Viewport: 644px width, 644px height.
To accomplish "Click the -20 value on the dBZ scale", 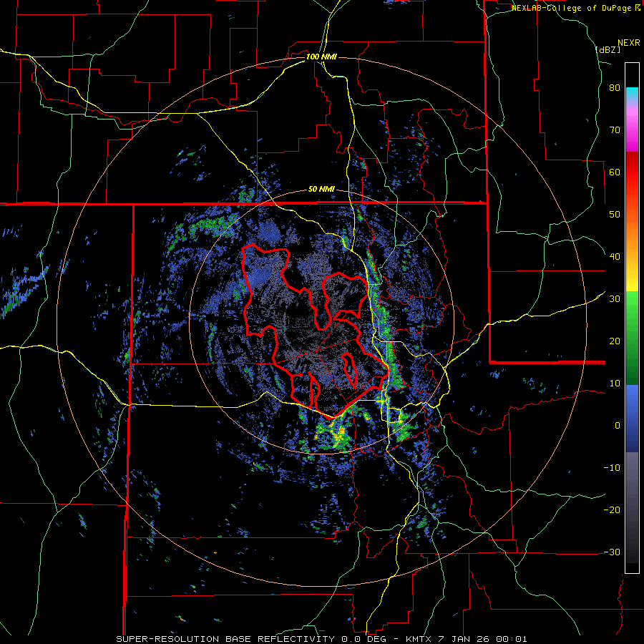I will pos(612,510).
